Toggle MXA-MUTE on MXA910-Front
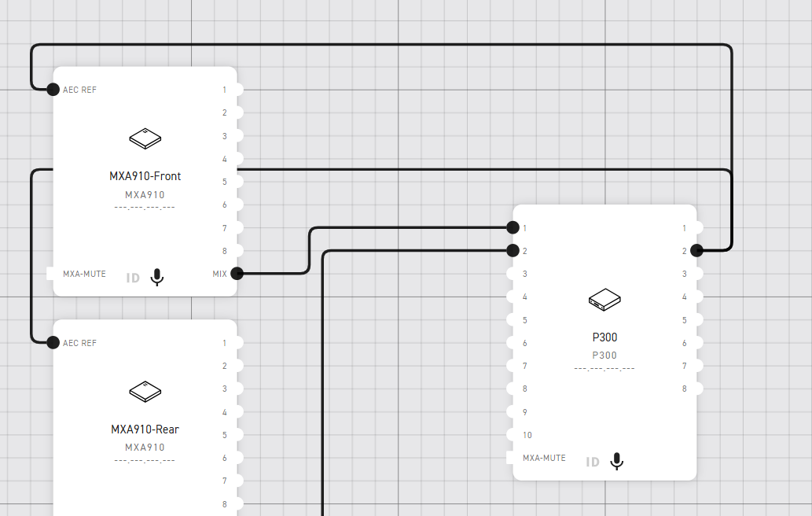The image size is (812, 516). [x=83, y=274]
